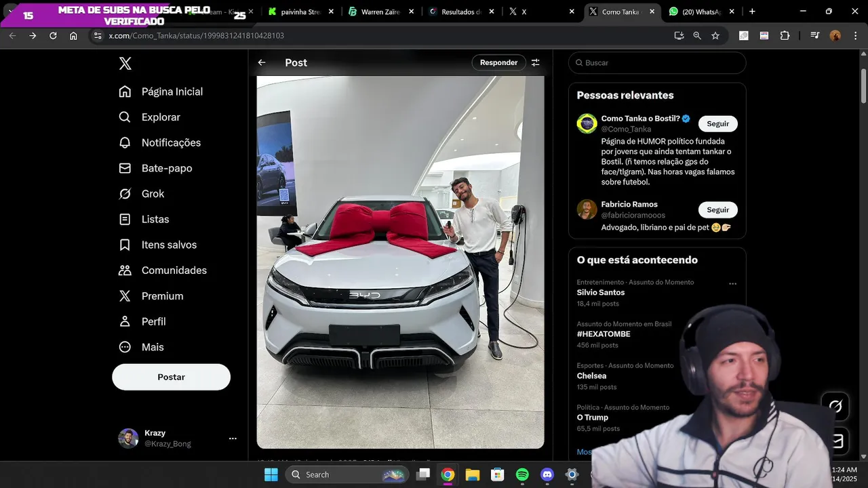Open Krazy account options menu
868x488 pixels.
coord(233,439)
